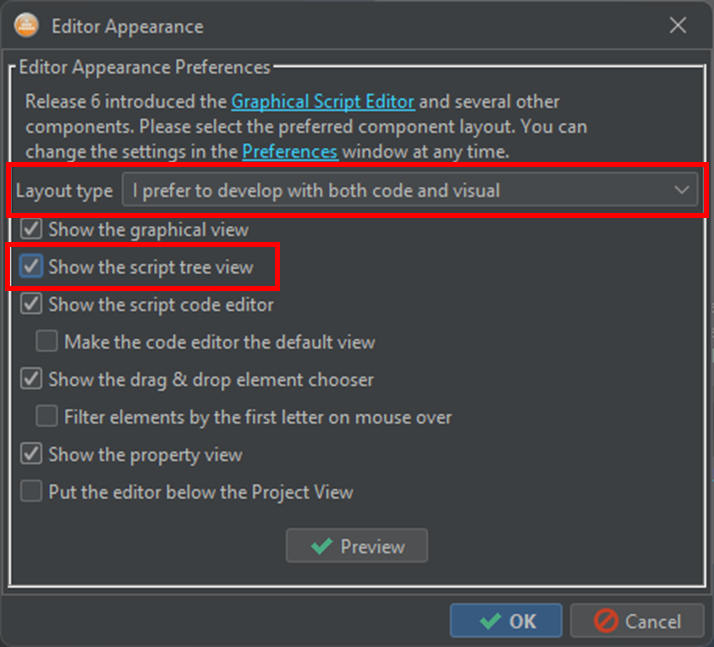Image resolution: width=714 pixels, height=647 pixels.
Task: Toggle Show the script code editor
Action: (x=32, y=304)
